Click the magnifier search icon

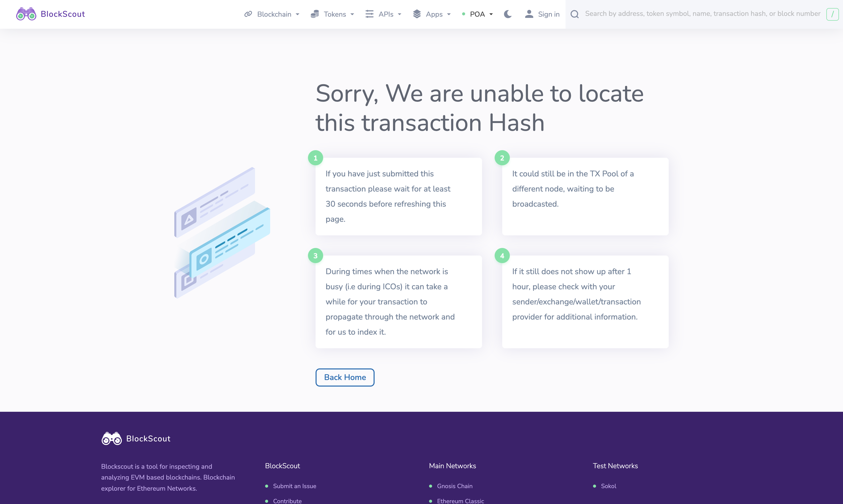coord(574,14)
